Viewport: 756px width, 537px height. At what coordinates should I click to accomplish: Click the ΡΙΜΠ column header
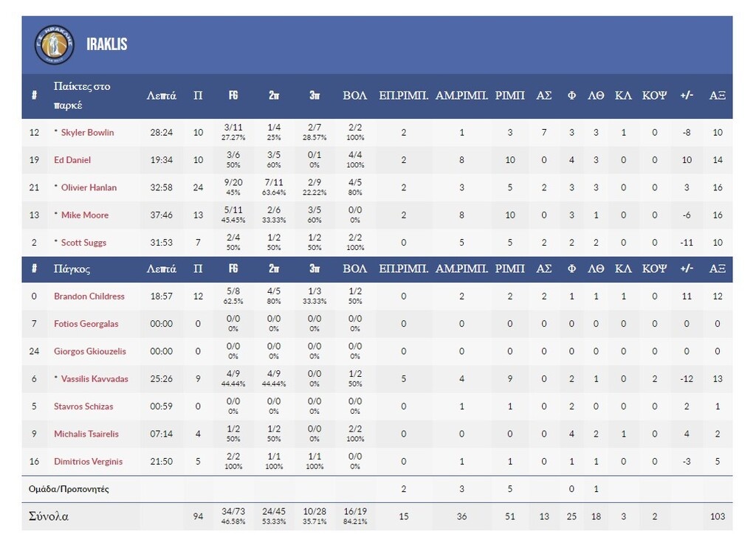509,96
